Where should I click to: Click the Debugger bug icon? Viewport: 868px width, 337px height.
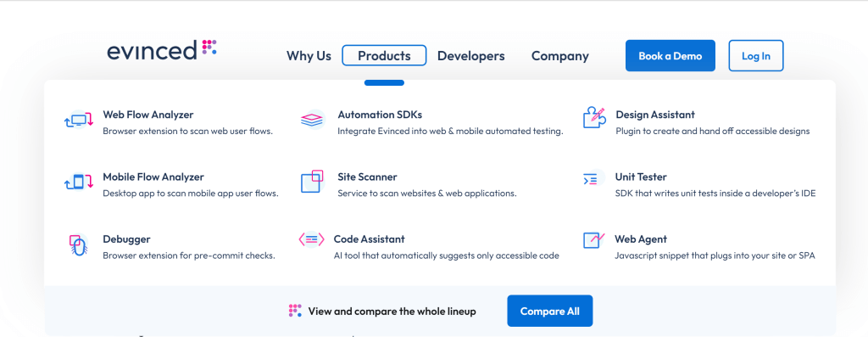(79, 244)
